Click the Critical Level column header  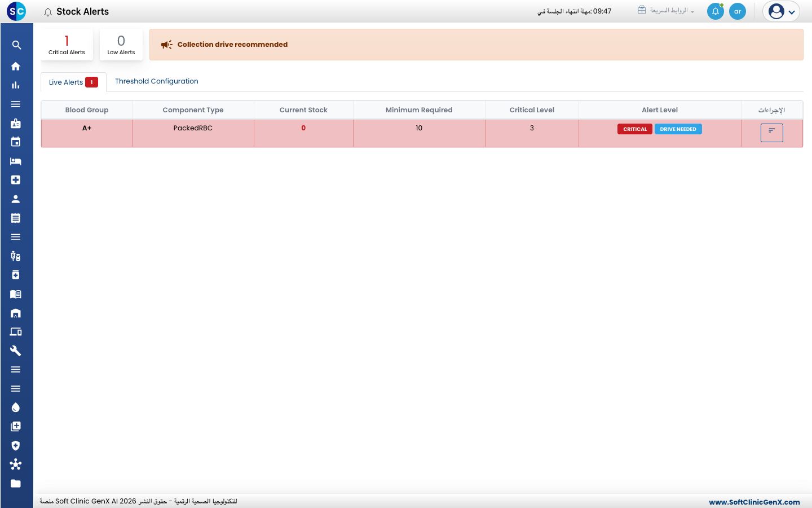tap(532, 110)
